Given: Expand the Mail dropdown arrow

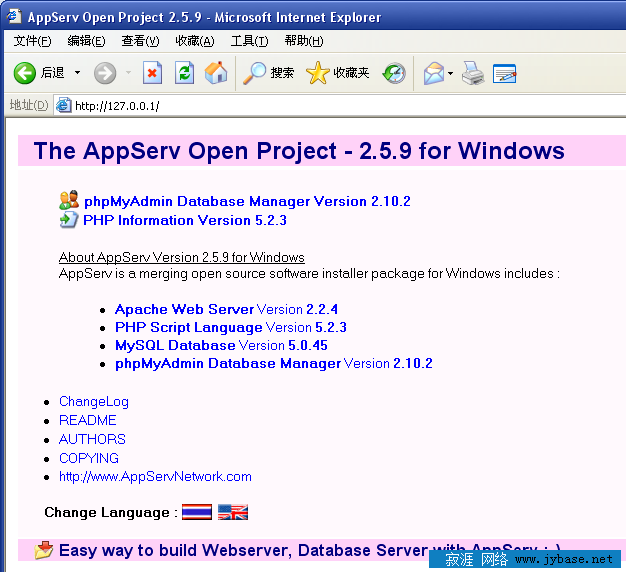Looking at the screenshot, I should click(x=450, y=73).
